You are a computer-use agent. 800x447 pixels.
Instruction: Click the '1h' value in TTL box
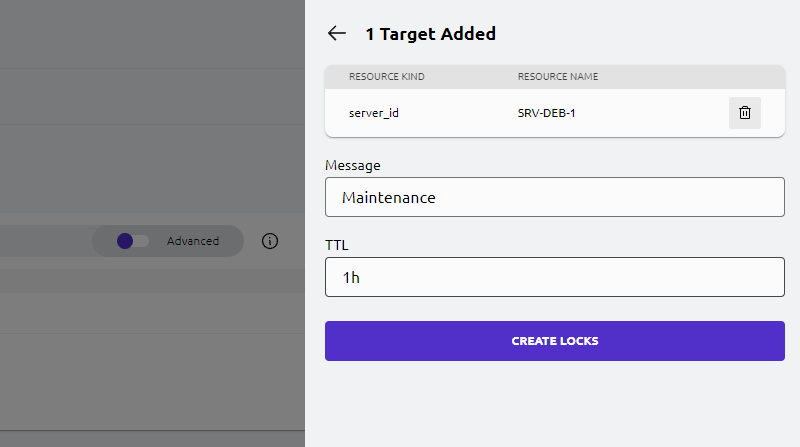click(x=351, y=278)
